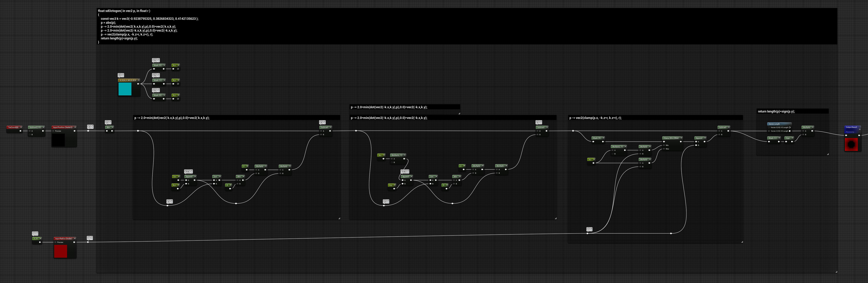Select the 'float sdOctogon( in vec2 p, in float r )' comment text
Viewport: 868px width, 283px height.
click(x=124, y=11)
